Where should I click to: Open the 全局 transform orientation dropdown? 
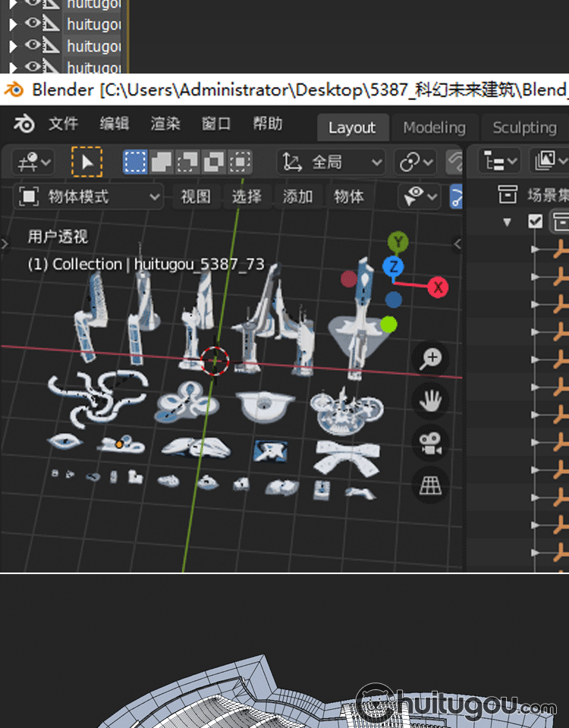[332, 162]
